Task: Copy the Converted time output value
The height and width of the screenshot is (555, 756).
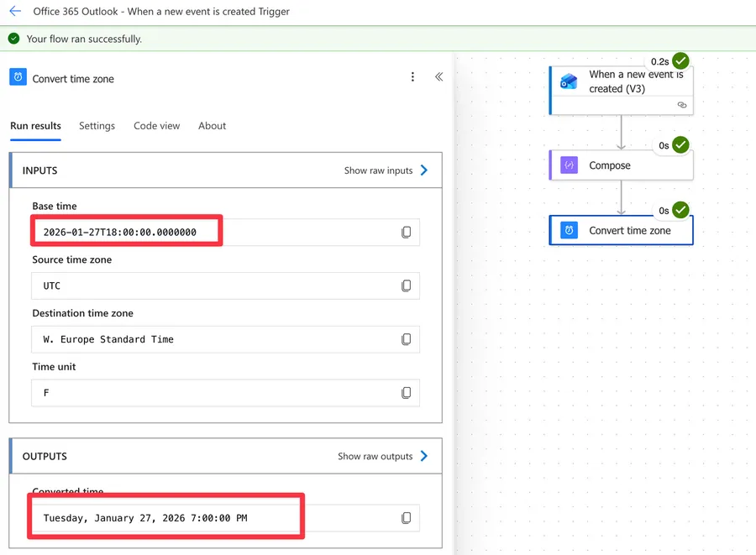Action: 406,518
